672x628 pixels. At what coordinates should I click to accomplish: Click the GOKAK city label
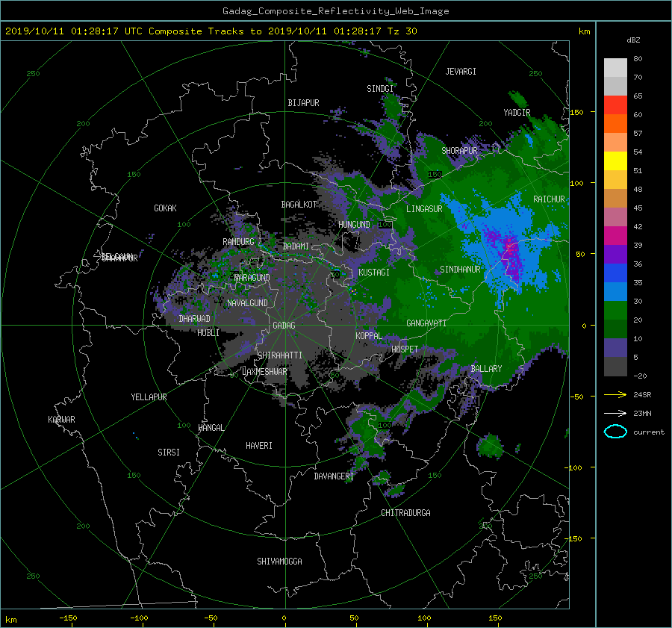click(x=165, y=208)
